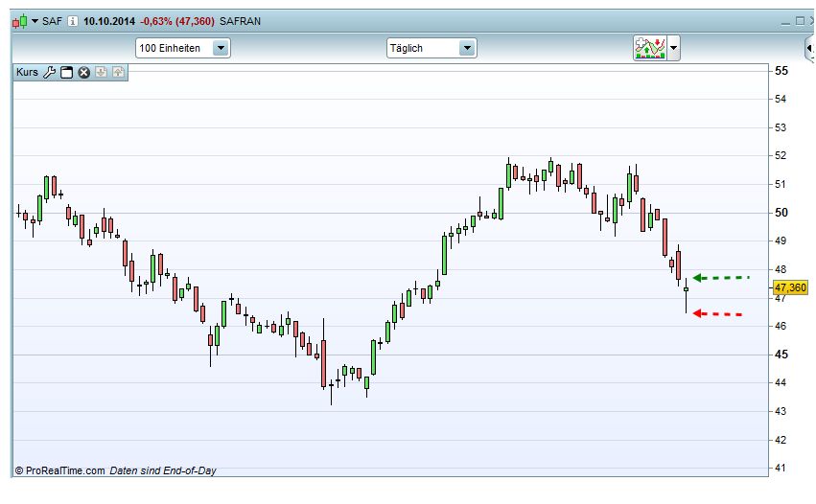Screen dimensions: 816x504
Task: Click the green dashed arrow marker
Action: click(x=721, y=278)
